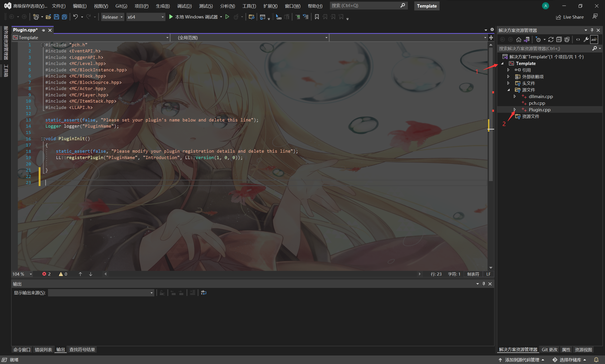The image size is (605, 364).
Task: Collapse the 源文件 folder
Action: 509,90
